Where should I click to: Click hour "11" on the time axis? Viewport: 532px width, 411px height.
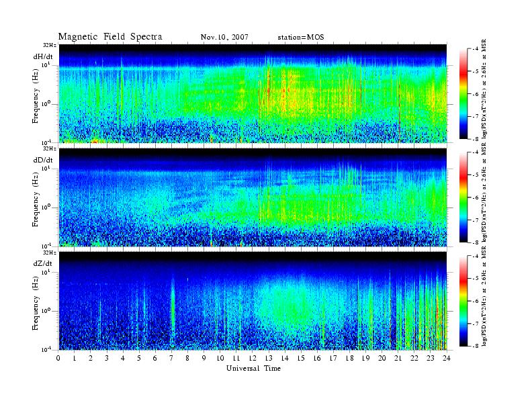point(236,358)
